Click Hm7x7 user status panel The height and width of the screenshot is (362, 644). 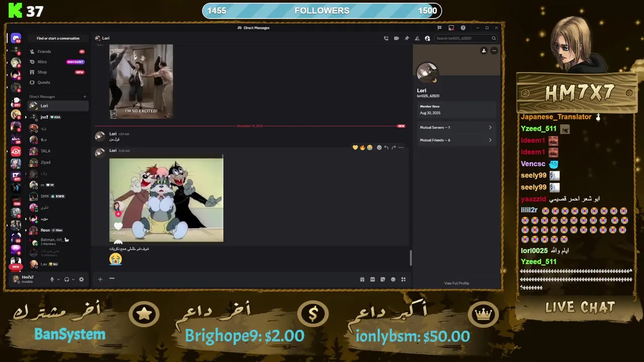28,280
